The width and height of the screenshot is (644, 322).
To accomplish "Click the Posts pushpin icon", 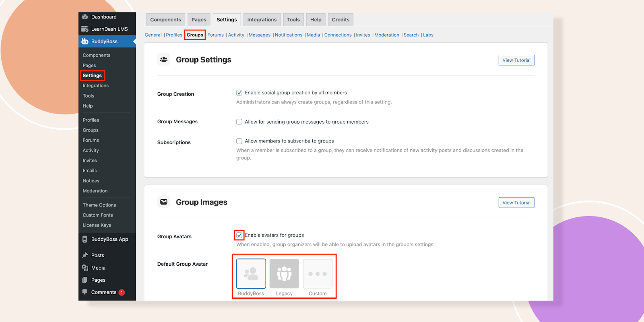I will click(85, 256).
